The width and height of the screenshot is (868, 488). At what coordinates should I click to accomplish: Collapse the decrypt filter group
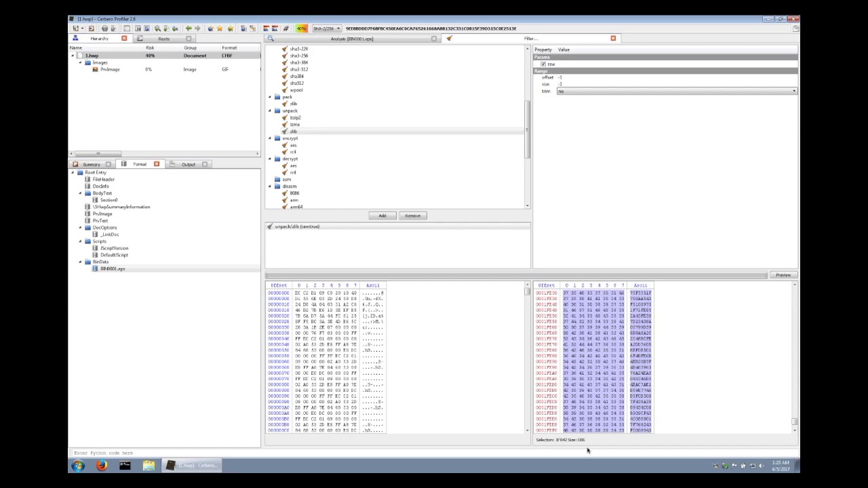[x=270, y=159]
